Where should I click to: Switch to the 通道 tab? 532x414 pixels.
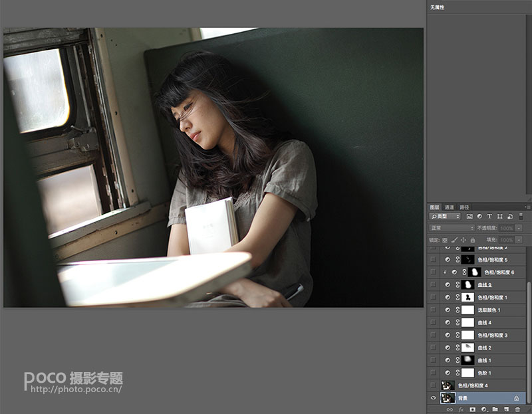click(x=450, y=207)
